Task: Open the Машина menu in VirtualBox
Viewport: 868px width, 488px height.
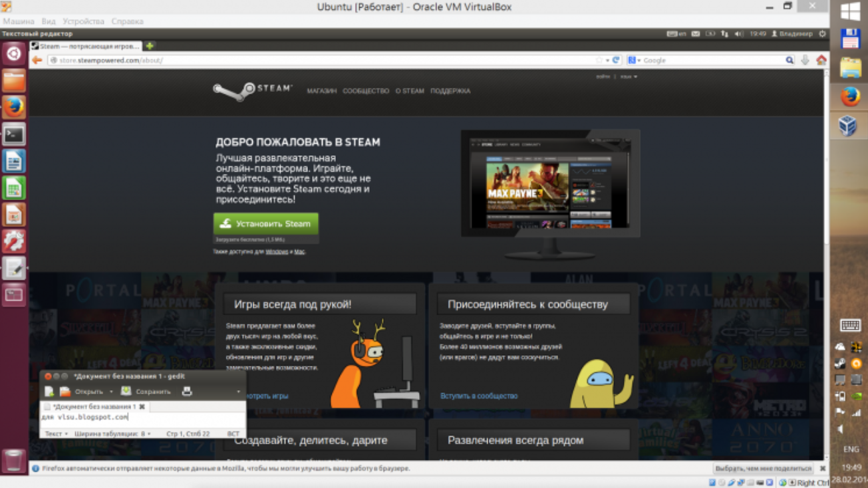Action: tap(19, 21)
